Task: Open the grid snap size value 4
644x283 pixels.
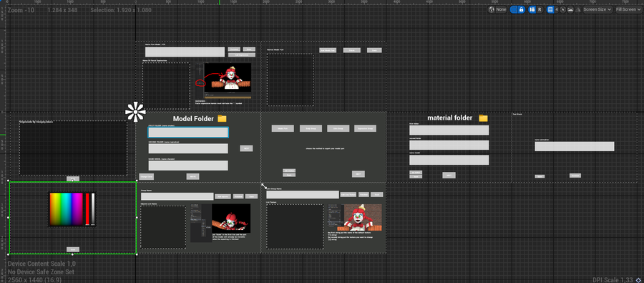Action: click(x=557, y=9)
